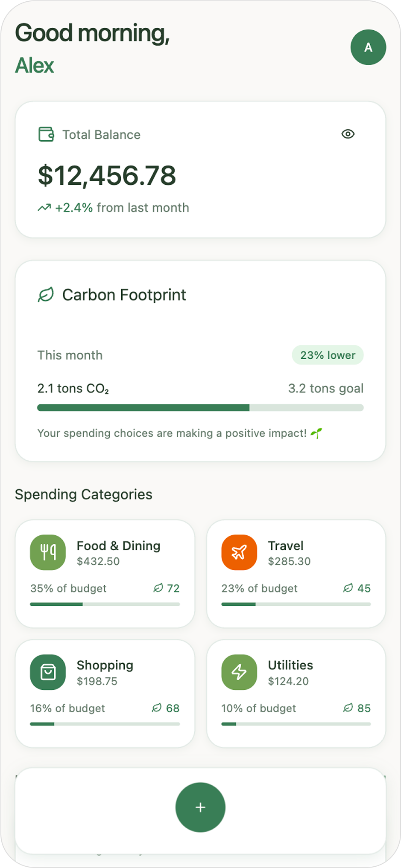Toggle balance visibility eye icon
The height and width of the screenshot is (868, 401).
click(x=348, y=134)
